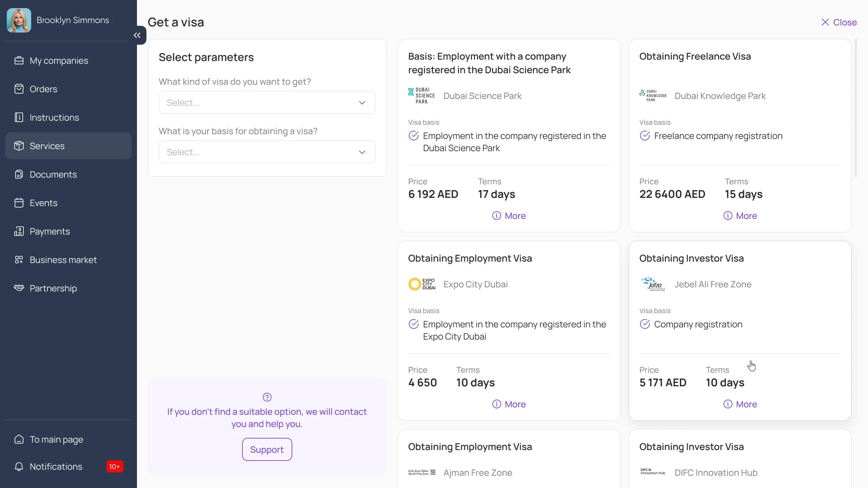Click the My companies briefcase icon
The width and height of the screenshot is (868, 488).
click(19, 61)
